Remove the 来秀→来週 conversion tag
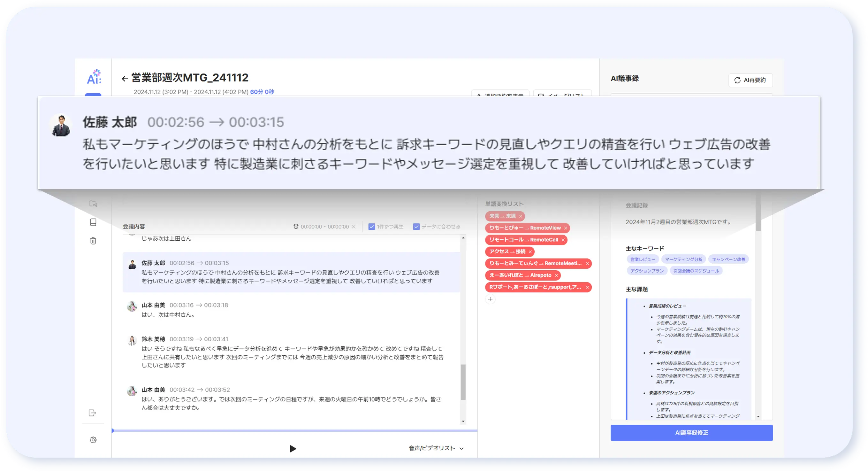Image resolution: width=868 pixels, height=472 pixels. click(x=520, y=216)
